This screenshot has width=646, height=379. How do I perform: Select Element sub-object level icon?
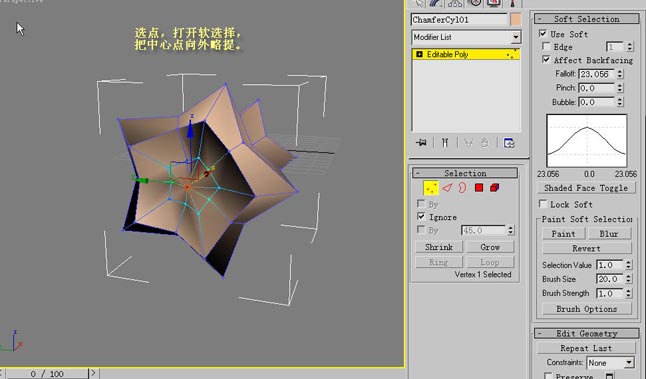[495, 188]
